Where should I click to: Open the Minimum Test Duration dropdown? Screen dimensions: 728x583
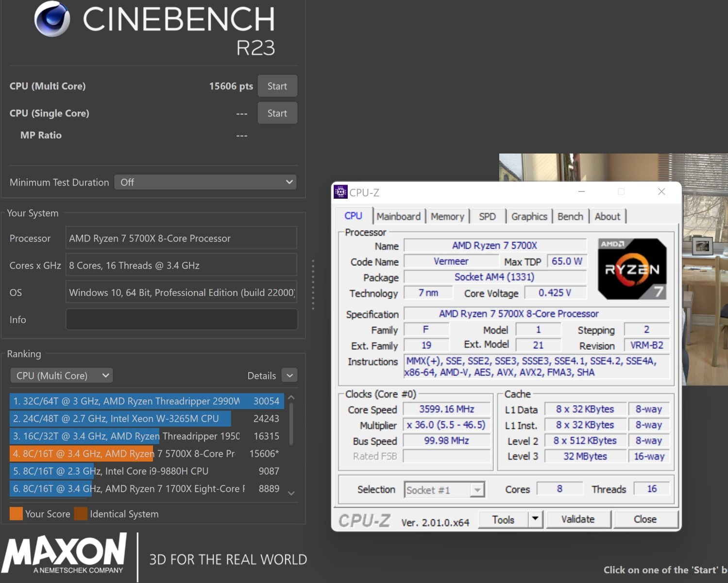[205, 182]
